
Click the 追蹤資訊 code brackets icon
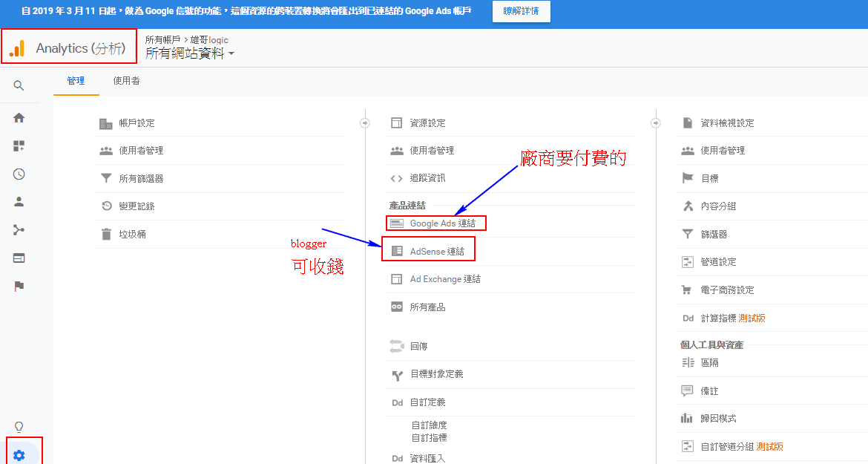[396, 178]
